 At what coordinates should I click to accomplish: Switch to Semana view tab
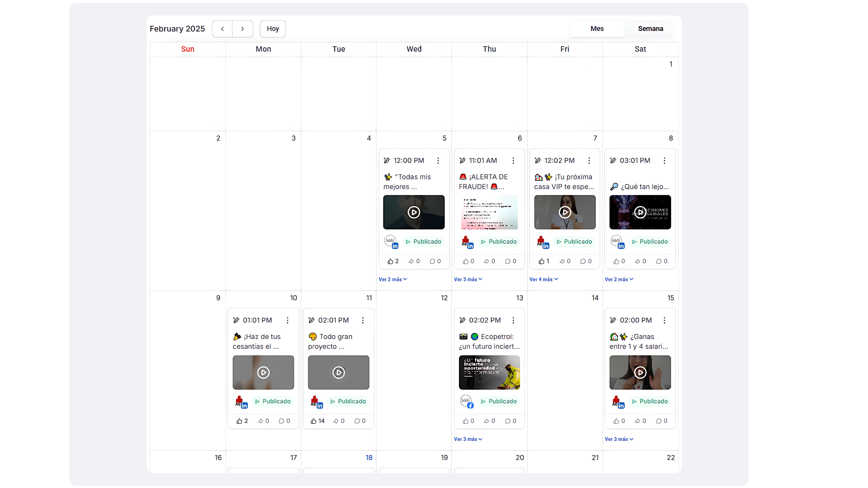coord(650,29)
